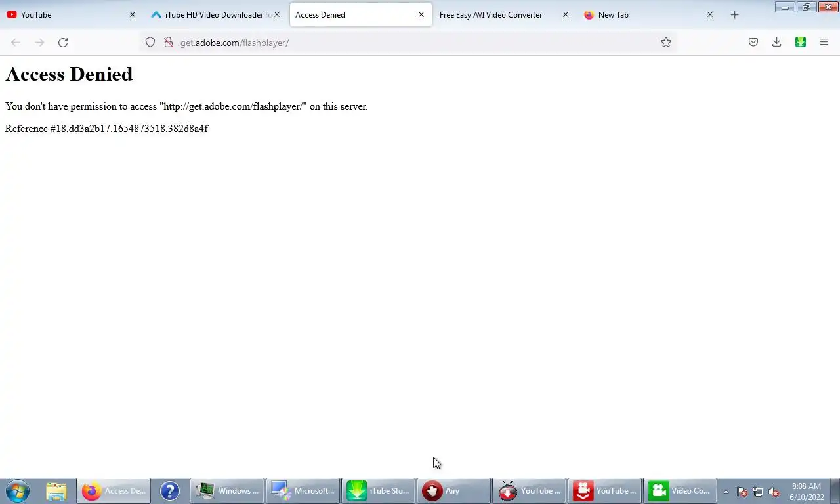Switch to the YouTube tab

(72, 14)
